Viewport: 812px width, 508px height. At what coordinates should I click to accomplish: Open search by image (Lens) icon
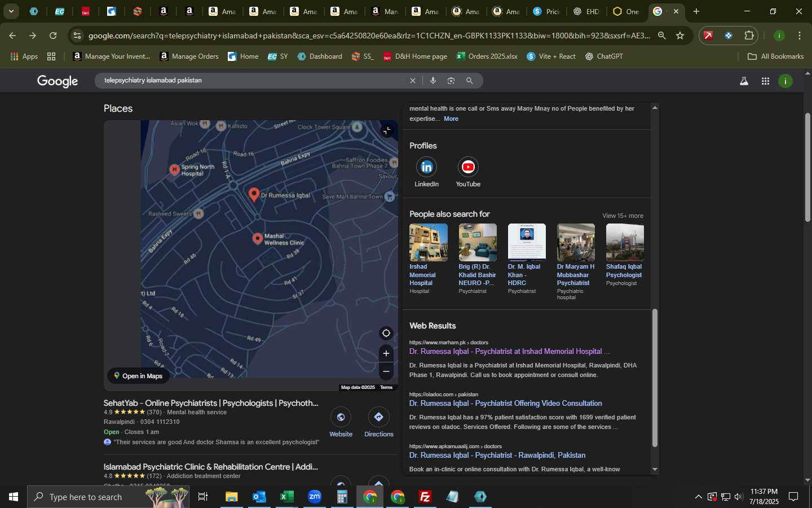pos(451,81)
